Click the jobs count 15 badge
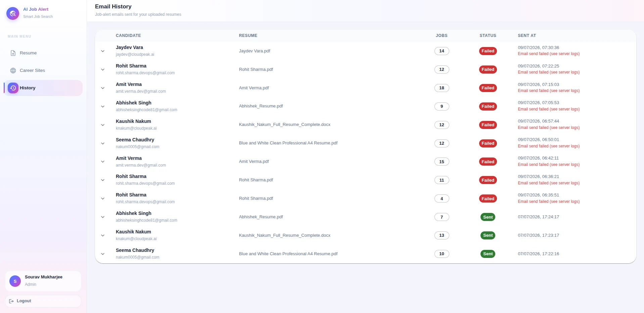Screen dimensions: 644x313 (x=442, y=162)
